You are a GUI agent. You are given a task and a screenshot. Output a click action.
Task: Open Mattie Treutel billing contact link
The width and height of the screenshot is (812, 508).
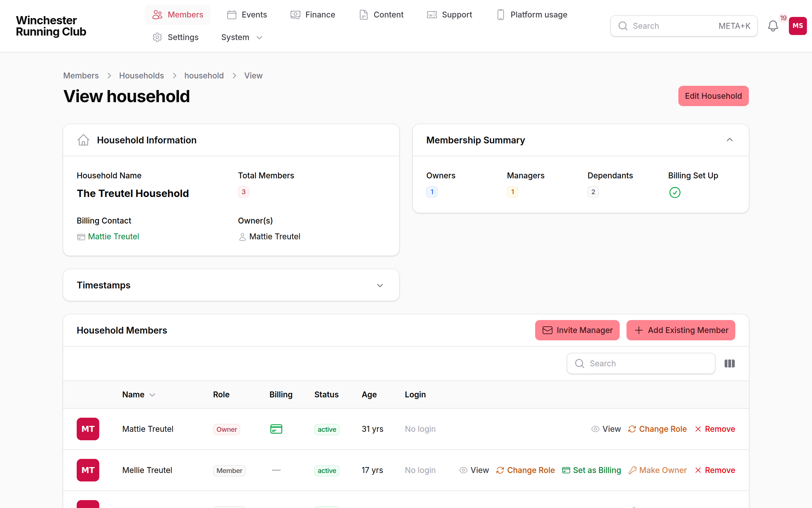tap(113, 237)
